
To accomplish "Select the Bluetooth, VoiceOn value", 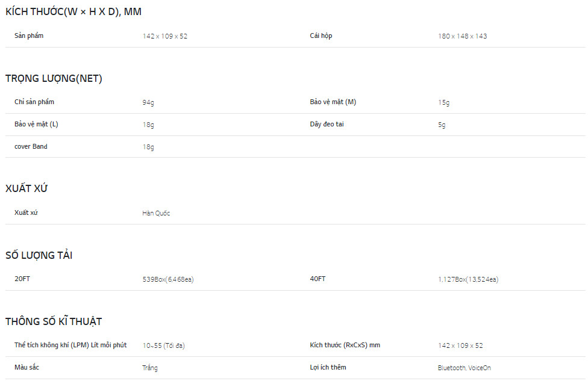I will [464, 368].
